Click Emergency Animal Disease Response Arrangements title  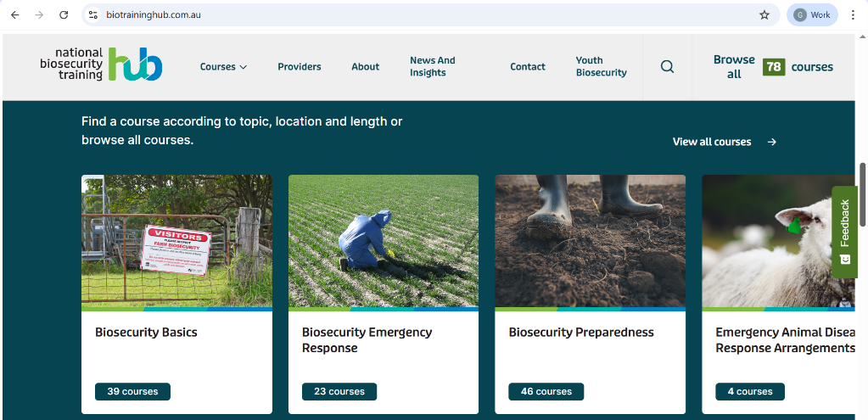click(785, 339)
